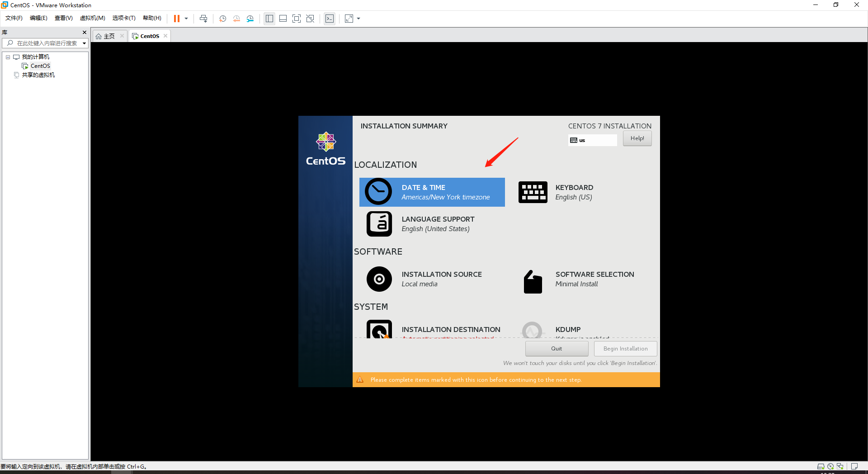Open LANGUAGE SUPPORT icon
Screen dimensions: 868x474
click(x=379, y=224)
